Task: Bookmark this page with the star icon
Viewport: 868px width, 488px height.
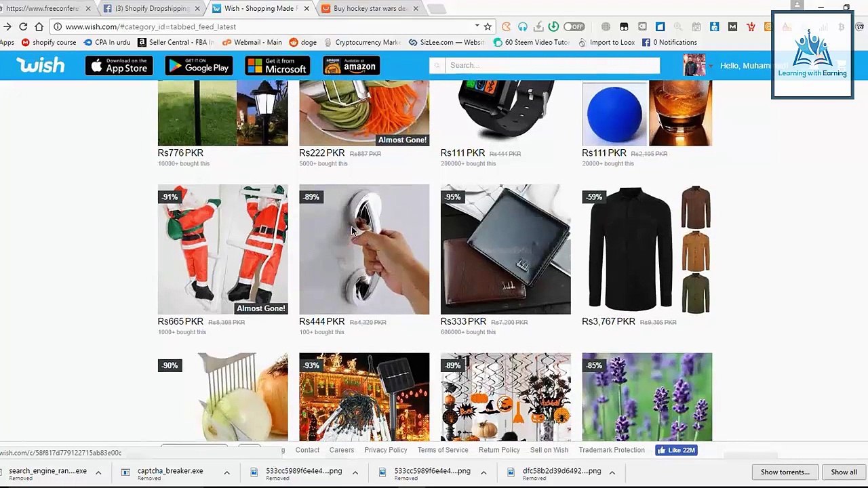Action: [x=488, y=26]
